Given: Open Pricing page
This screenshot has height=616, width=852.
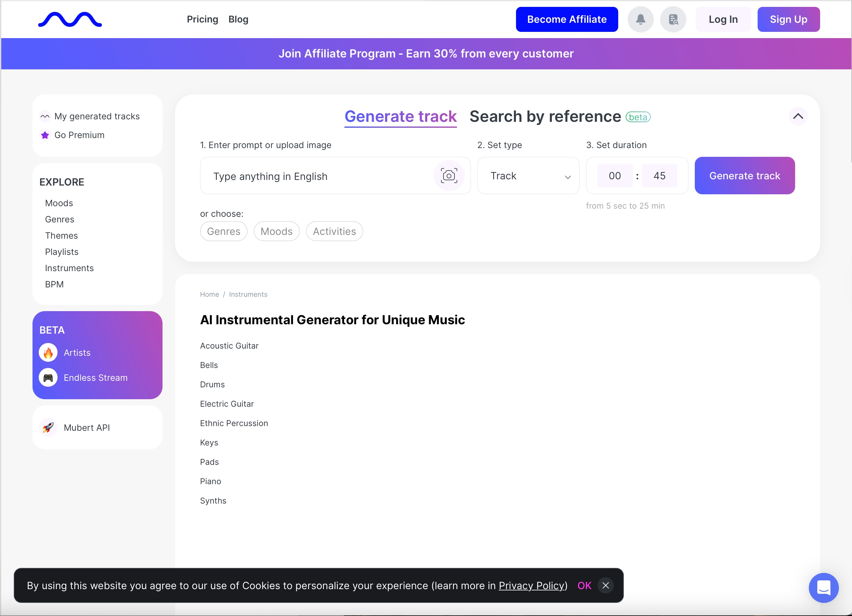Looking at the screenshot, I should pyautogui.click(x=203, y=19).
